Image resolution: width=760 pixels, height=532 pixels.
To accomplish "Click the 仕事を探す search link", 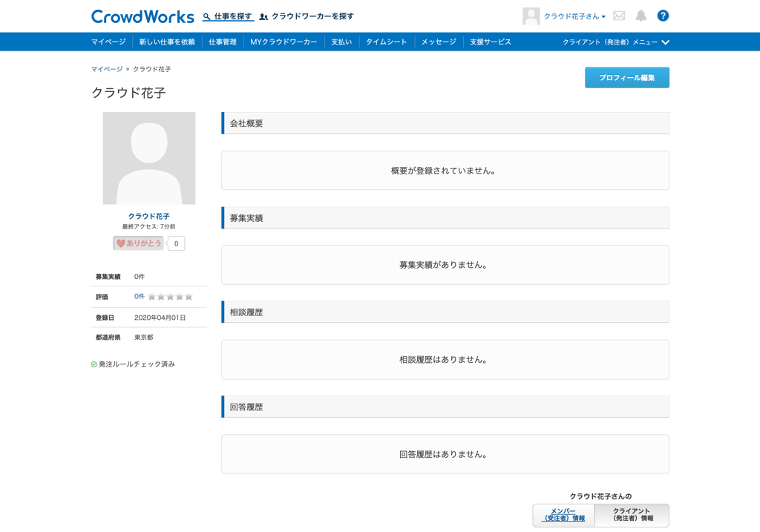I will (228, 16).
